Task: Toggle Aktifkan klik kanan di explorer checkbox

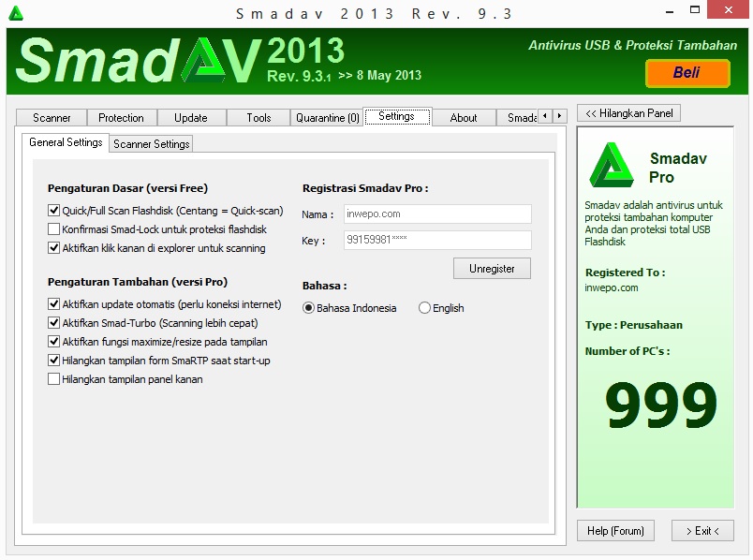Action: pyautogui.click(x=53, y=248)
